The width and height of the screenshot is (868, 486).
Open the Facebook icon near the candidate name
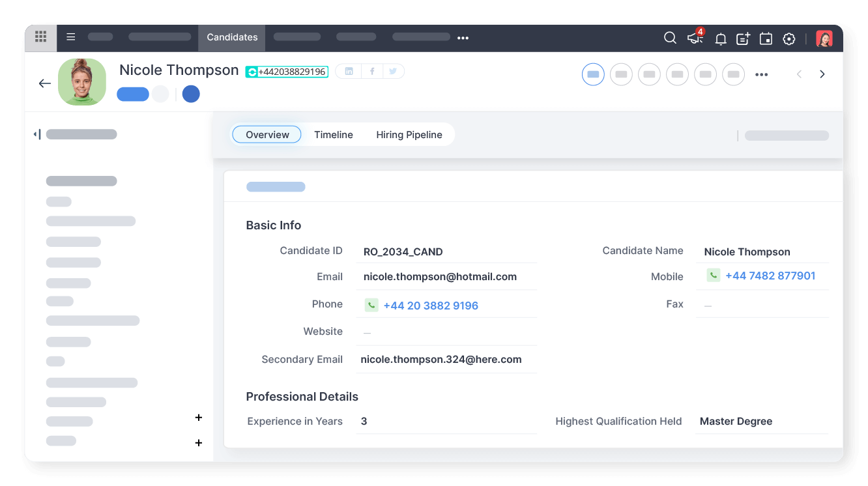pos(371,71)
